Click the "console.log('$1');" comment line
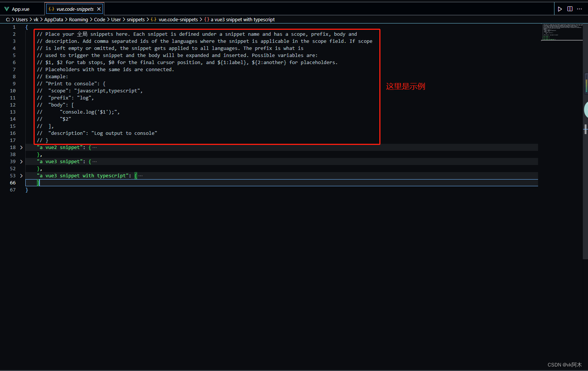The width and height of the screenshot is (588, 371). tap(78, 112)
